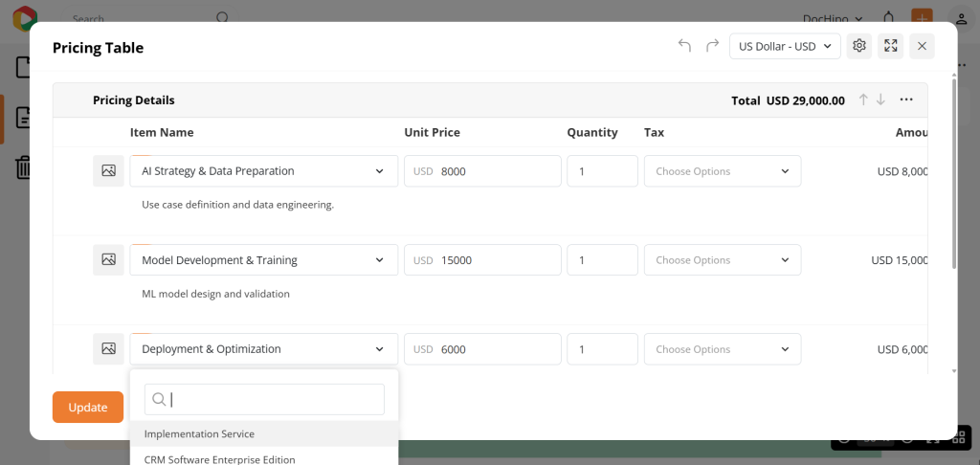Close the Pricing Table dialog
This screenshot has width=980, height=465.
coord(922,46)
